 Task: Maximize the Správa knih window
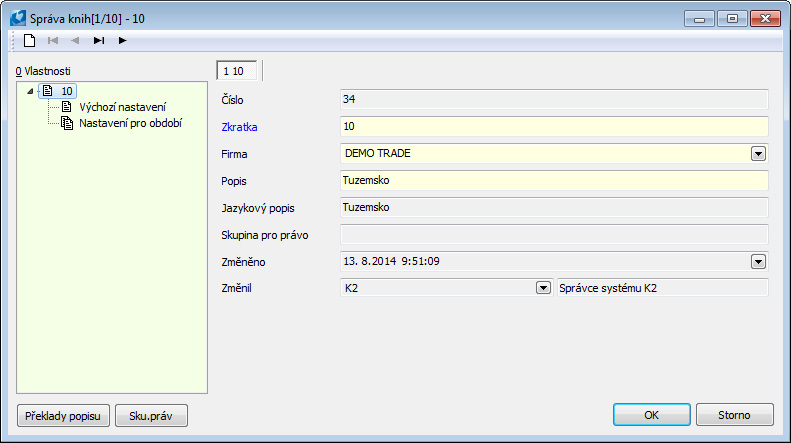point(732,19)
